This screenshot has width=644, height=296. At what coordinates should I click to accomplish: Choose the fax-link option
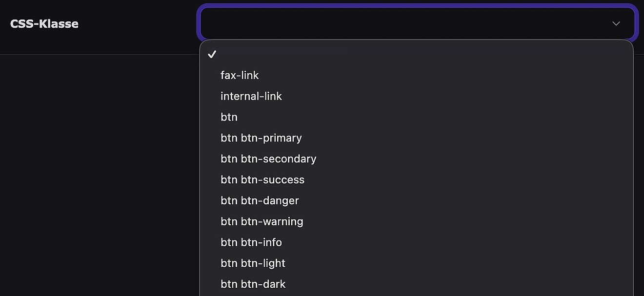(x=240, y=75)
